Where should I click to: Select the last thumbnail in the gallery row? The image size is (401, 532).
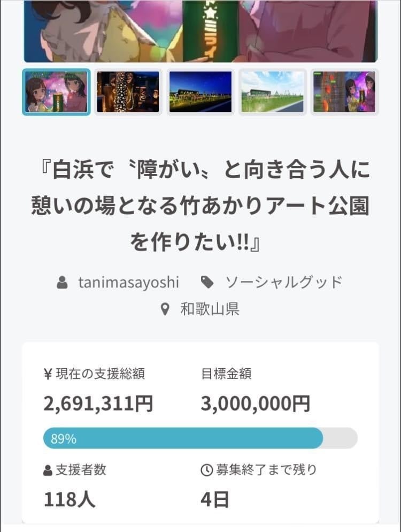click(345, 92)
